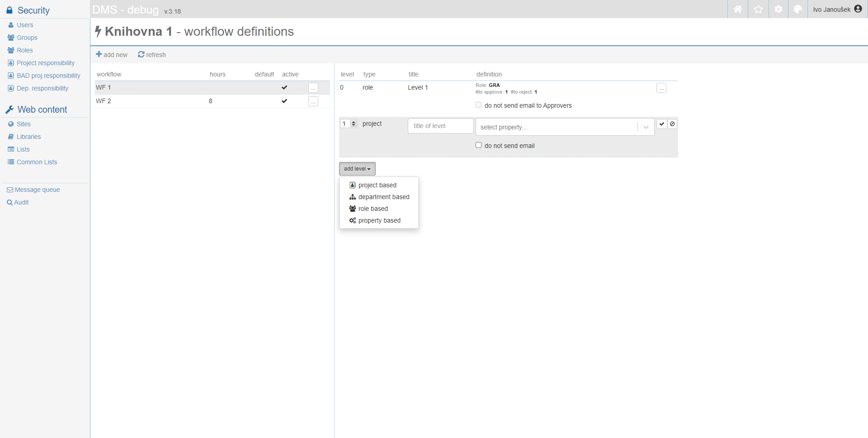Viewport: 868px width, 438px height.
Task: Click the hours value 8 for WF 2
Action: pyautogui.click(x=211, y=101)
